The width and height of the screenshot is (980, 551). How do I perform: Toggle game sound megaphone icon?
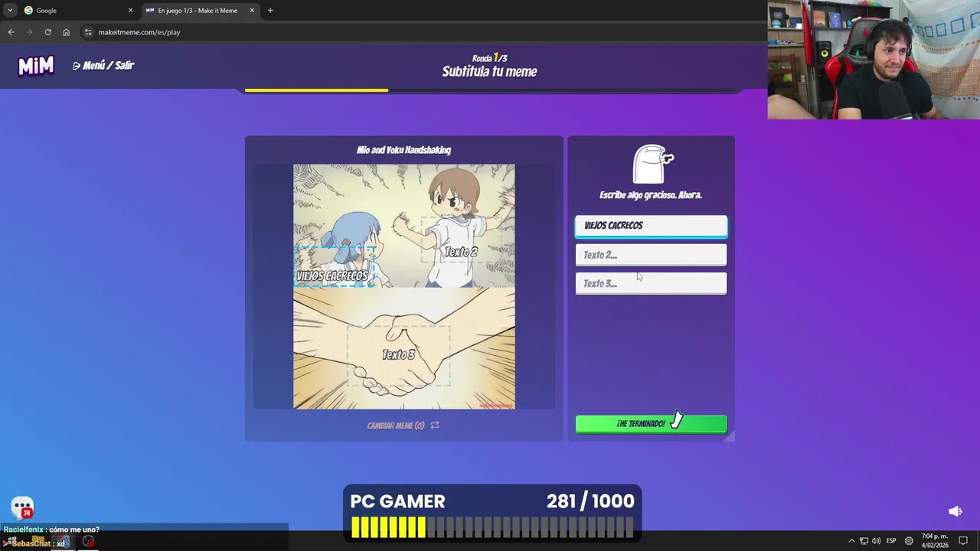(955, 511)
